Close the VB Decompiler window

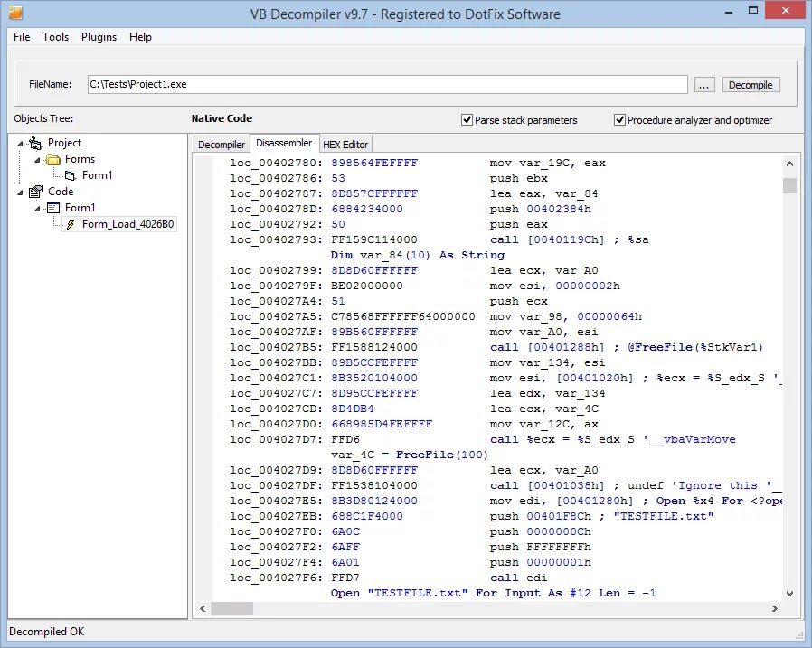785,10
